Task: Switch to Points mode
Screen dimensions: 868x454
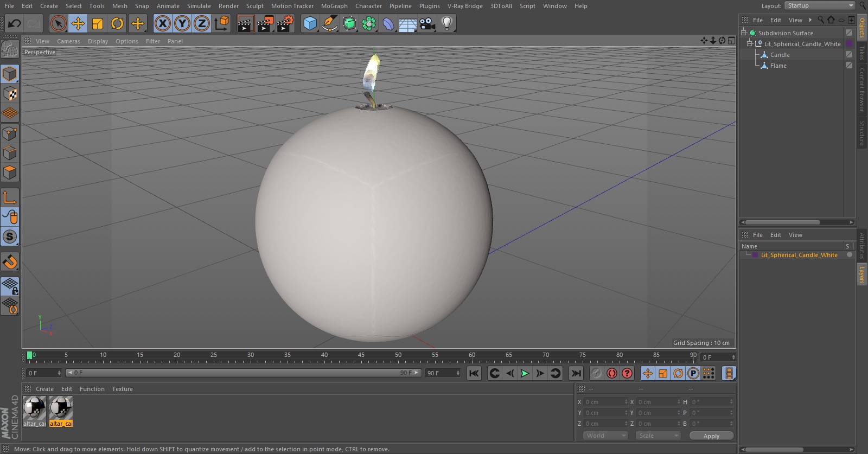Action: (x=10, y=133)
